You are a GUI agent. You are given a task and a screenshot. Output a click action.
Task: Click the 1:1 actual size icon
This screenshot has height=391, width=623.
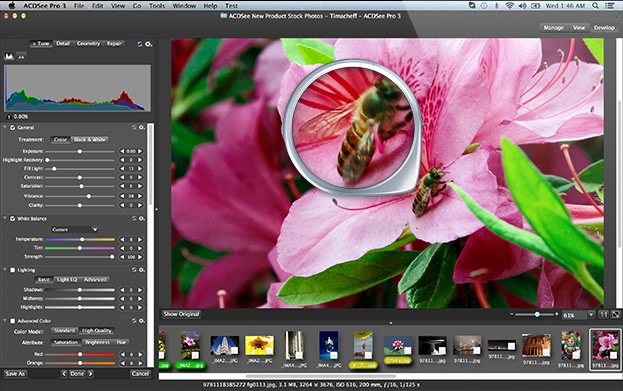click(604, 315)
